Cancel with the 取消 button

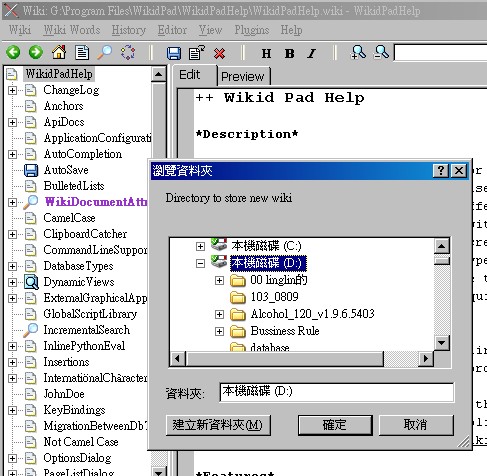click(x=416, y=425)
